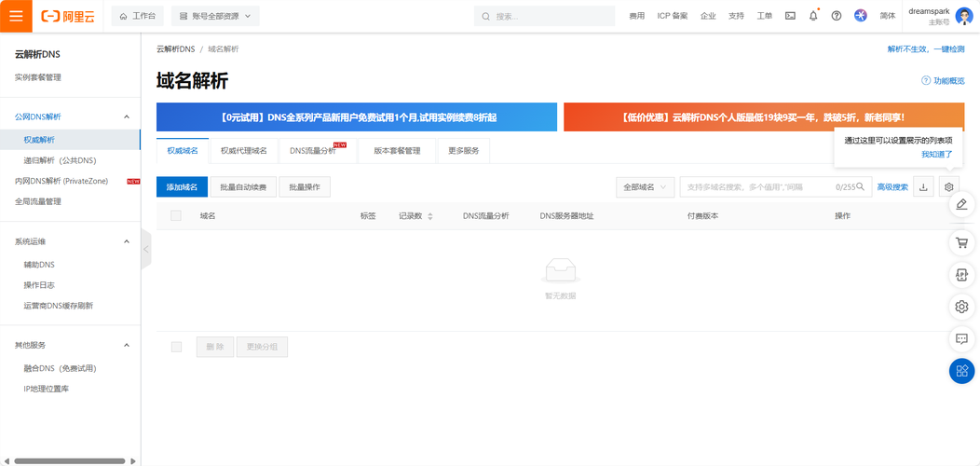Switch to the 权威代理域名 tab
This screenshot has height=466, width=980.
(x=244, y=151)
